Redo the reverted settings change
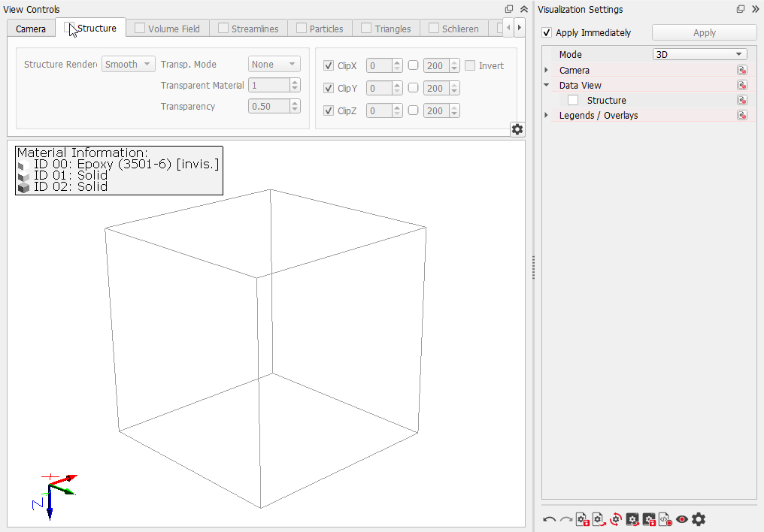This screenshot has height=532, width=764. (565, 519)
